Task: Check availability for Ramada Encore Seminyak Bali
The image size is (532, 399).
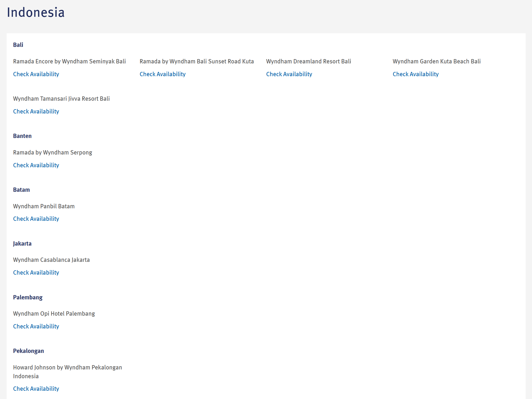Action: (36, 74)
